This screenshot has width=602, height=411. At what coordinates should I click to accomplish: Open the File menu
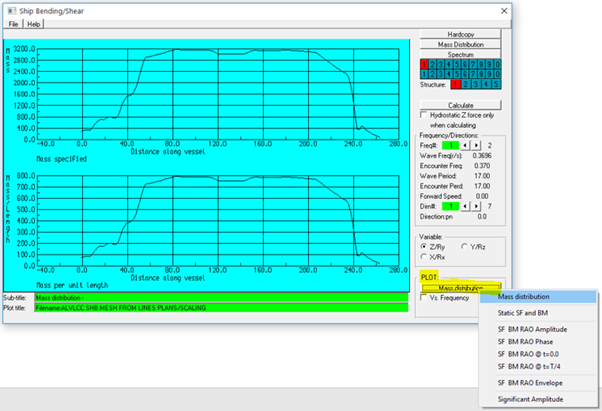[x=15, y=22]
